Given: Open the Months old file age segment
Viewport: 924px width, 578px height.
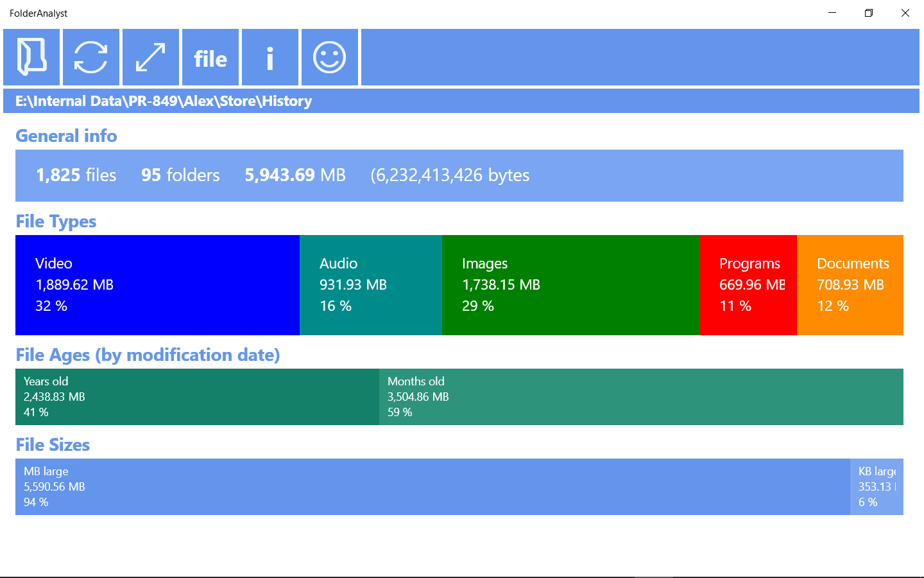Looking at the screenshot, I should click(x=641, y=397).
